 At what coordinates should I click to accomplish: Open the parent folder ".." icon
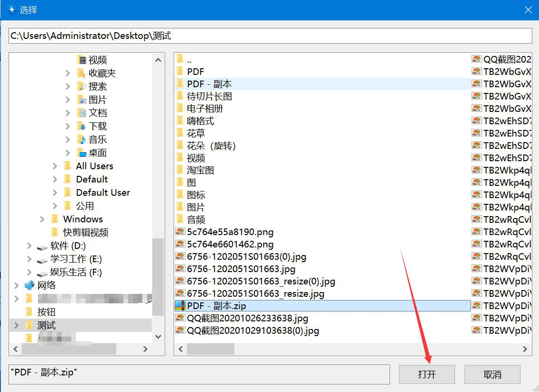point(180,59)
